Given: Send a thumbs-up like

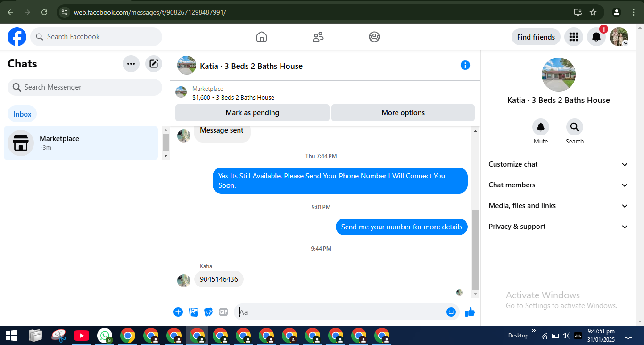Looking at the screenshot, I should (470, 312).
